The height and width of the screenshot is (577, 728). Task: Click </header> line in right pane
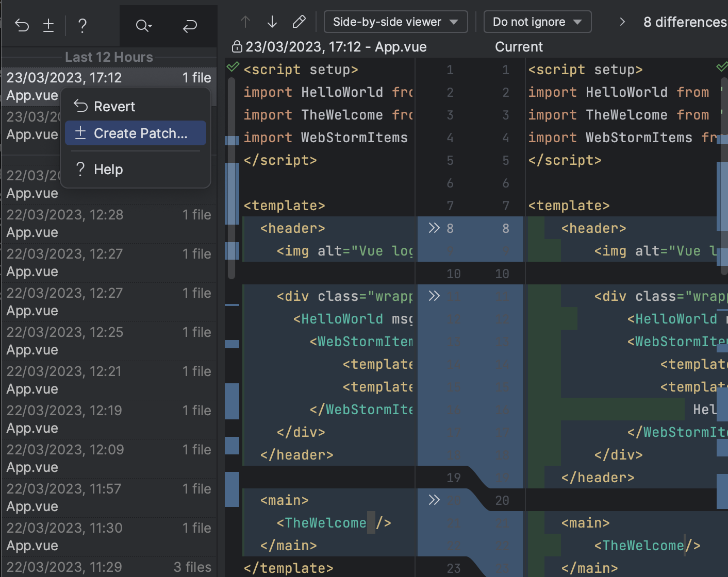(598, 478)
